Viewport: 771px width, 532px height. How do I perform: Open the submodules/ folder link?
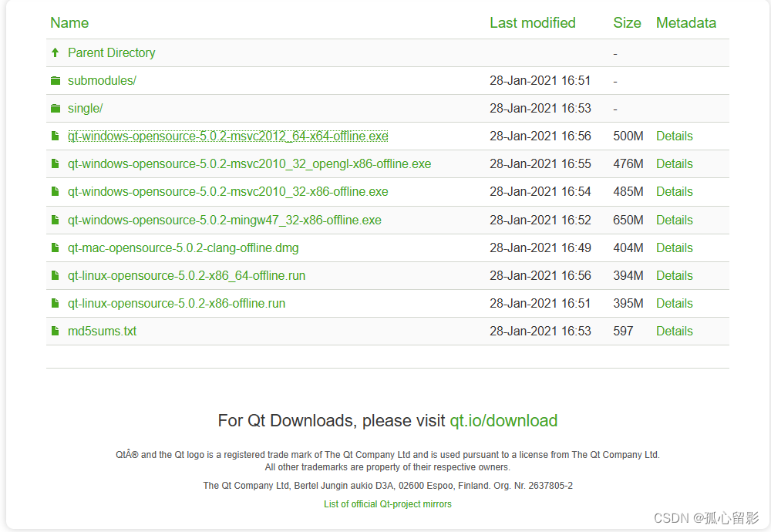tap(102, 81)
